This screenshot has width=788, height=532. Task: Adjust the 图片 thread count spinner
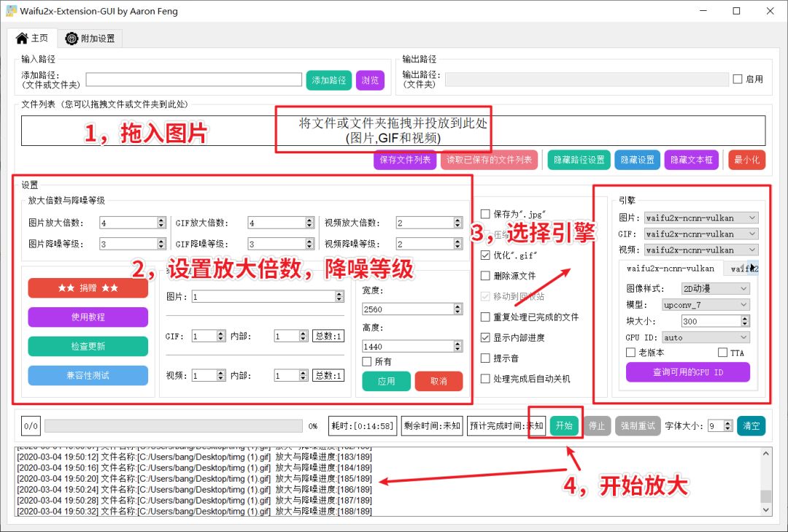[x=268, y=297]
